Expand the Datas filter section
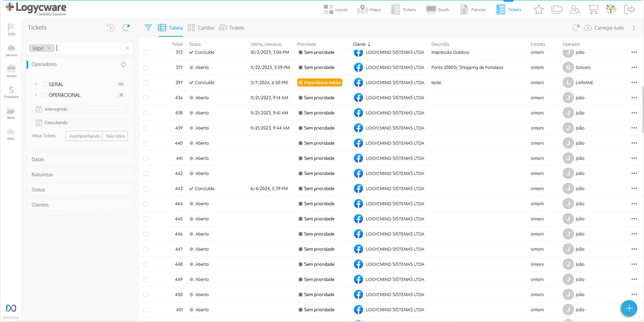This screenshot has width=644, height=322. coord(80,159)
